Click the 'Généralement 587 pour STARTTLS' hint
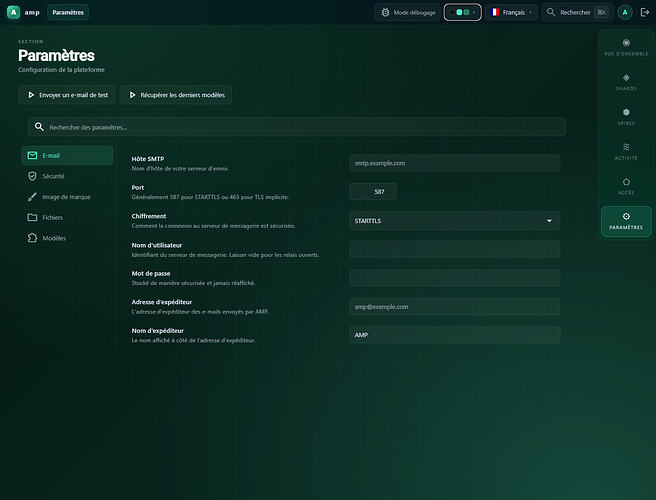This screenshot has height=500, width=656. 210,197
